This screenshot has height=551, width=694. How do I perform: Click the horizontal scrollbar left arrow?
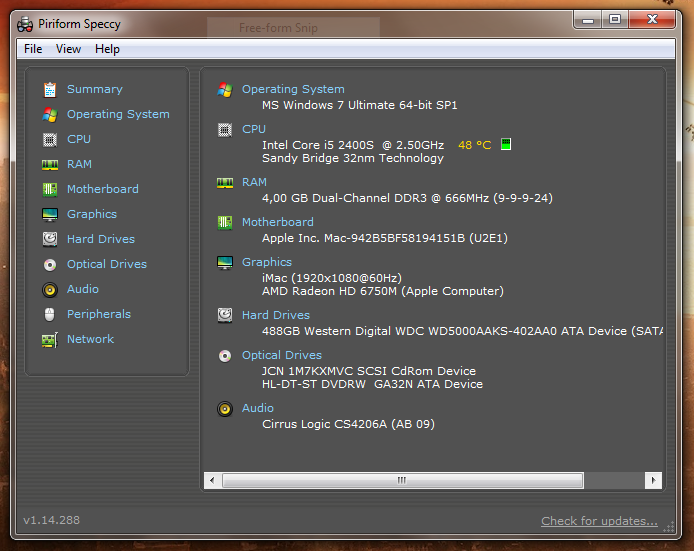[212, 481]
